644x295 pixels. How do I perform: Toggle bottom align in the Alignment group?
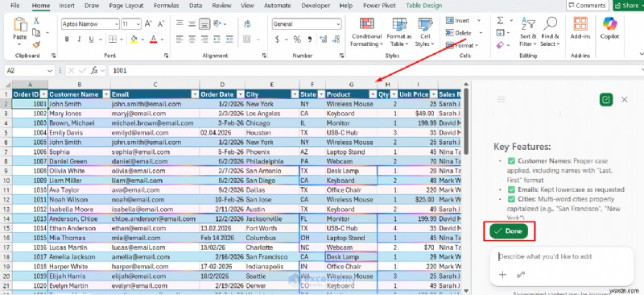coord(204,23)
